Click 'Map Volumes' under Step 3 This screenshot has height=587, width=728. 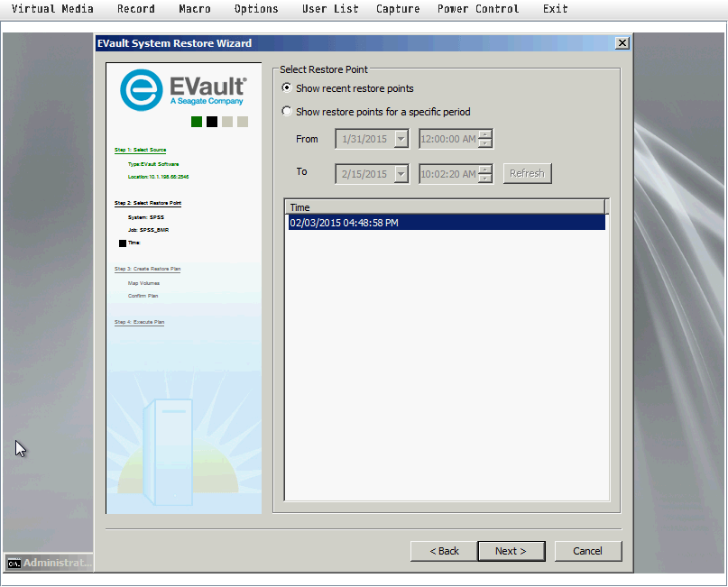pos(144,283)
